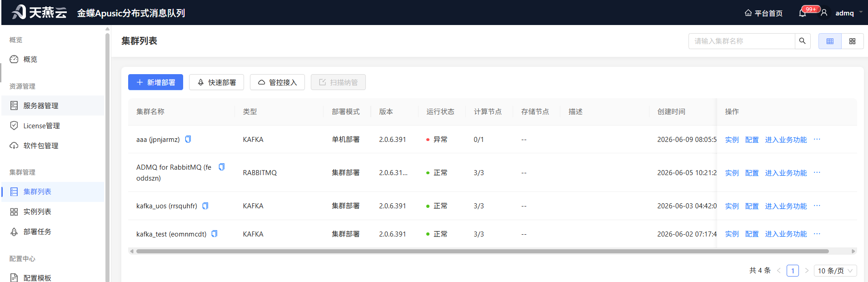The height and width of the screenshot is (282, 868).
Task: Click the 扫描纳管 button
Action: (x=338, y=82)
